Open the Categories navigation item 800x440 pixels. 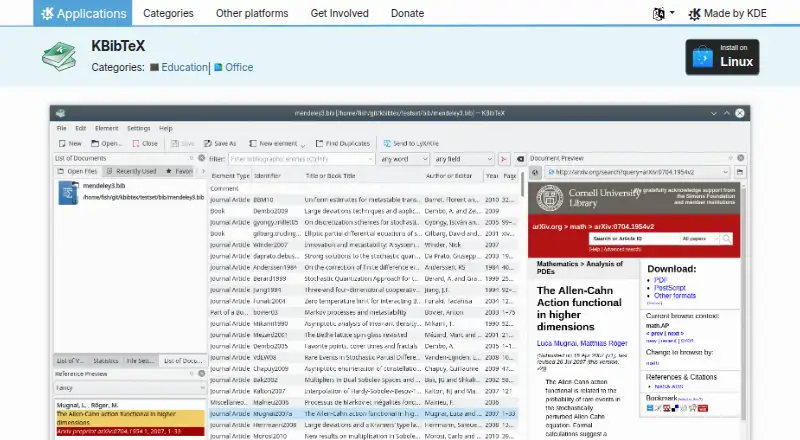168,13
